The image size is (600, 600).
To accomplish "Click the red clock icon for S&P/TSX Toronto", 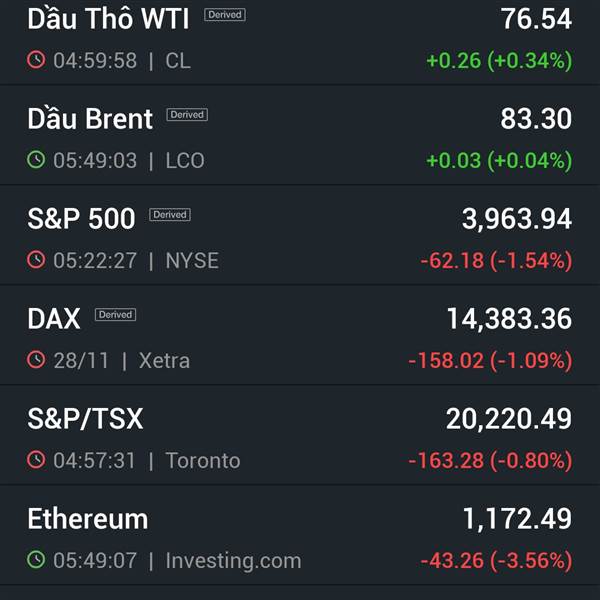I will pos(36,460).
